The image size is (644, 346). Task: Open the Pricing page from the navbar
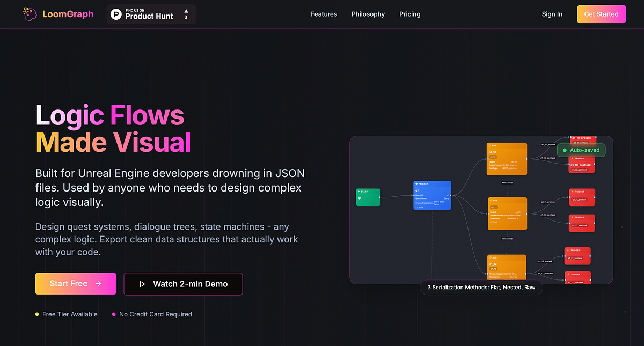[409, 14]
